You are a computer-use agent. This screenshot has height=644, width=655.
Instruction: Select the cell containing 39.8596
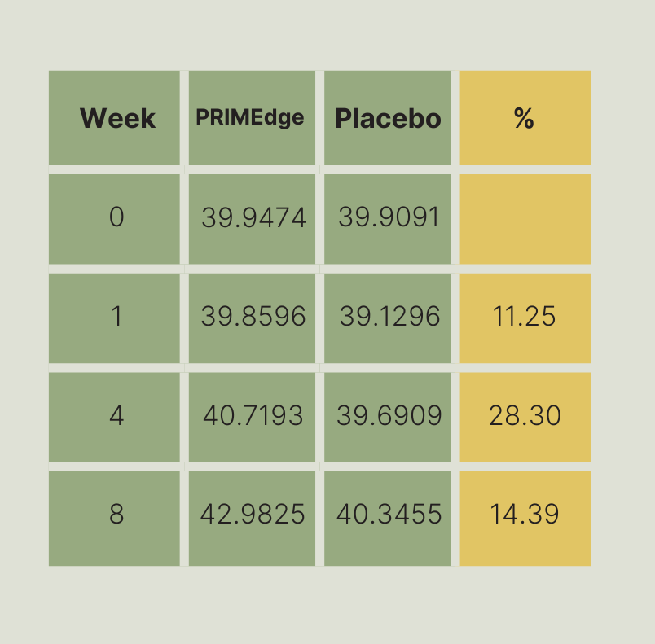click(253, 318)
